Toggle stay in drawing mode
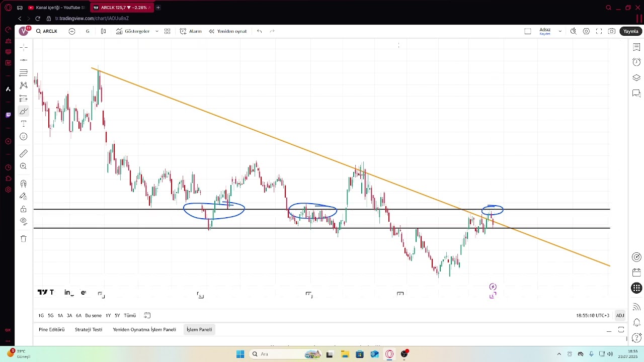The width and height of the screenshot is (644, 362). (x=24, y=196)
